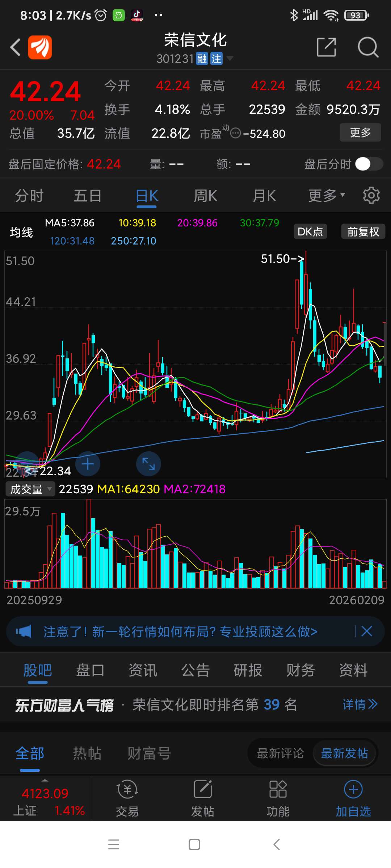The height and width of the screenshot is (868, 391).
Task: Open 详情 popularity ranking details
Action: [360, 705]
